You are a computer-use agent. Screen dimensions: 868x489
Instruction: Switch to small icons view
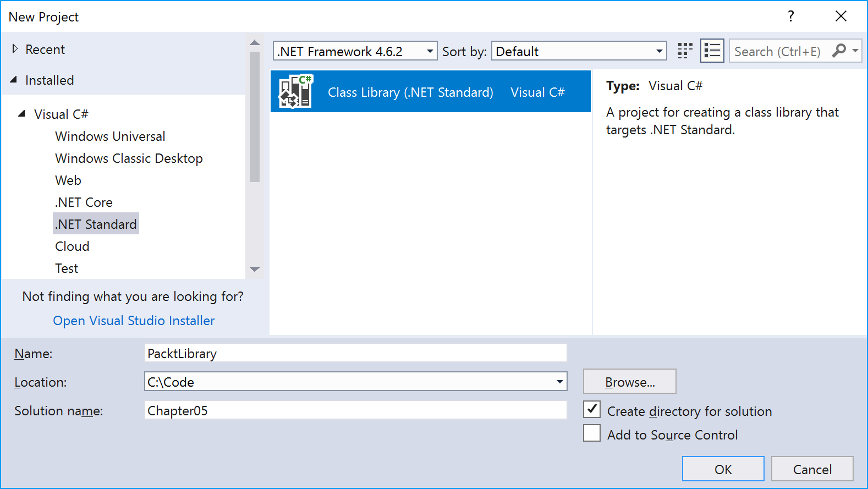pyautogui.click(x=685, y=51)
